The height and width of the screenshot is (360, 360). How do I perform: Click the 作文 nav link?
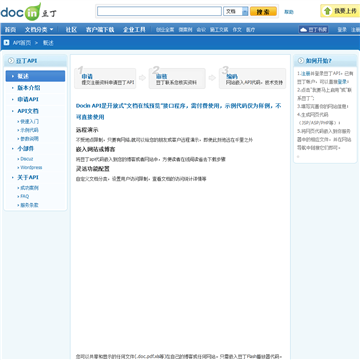237,30
